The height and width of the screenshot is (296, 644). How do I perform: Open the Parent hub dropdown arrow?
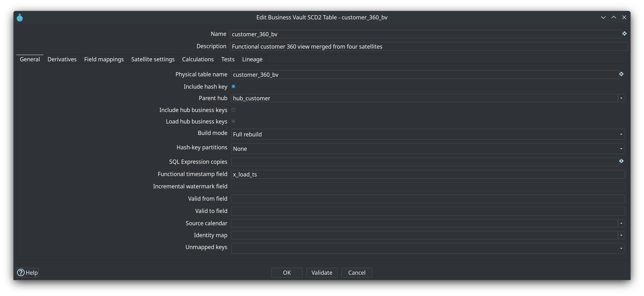pyautogui.click(x=621, y=98)
